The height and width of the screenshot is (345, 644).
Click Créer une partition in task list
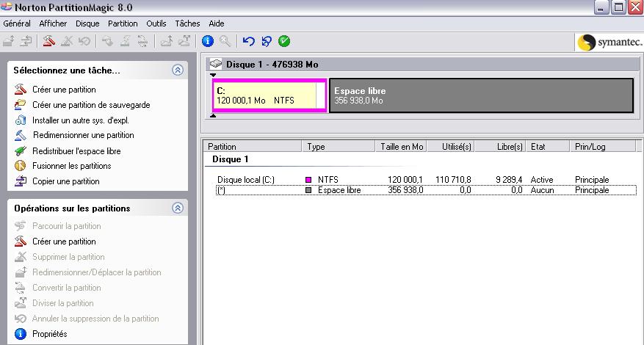click(64, 90)
